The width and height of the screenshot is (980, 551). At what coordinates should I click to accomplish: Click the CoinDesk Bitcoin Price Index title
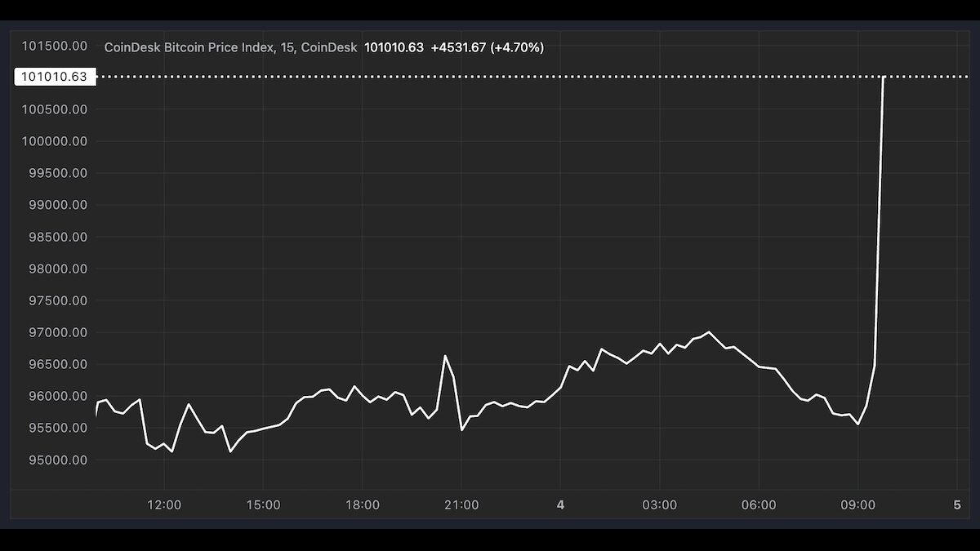coord(188,47)
